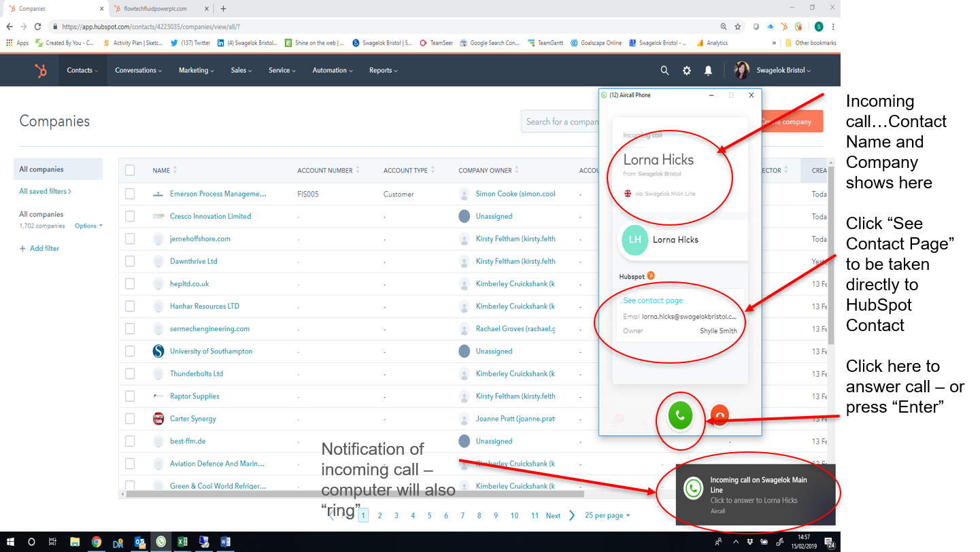Click the page's vertical scrollbar
980x552 pixels.
coord(830,255)
